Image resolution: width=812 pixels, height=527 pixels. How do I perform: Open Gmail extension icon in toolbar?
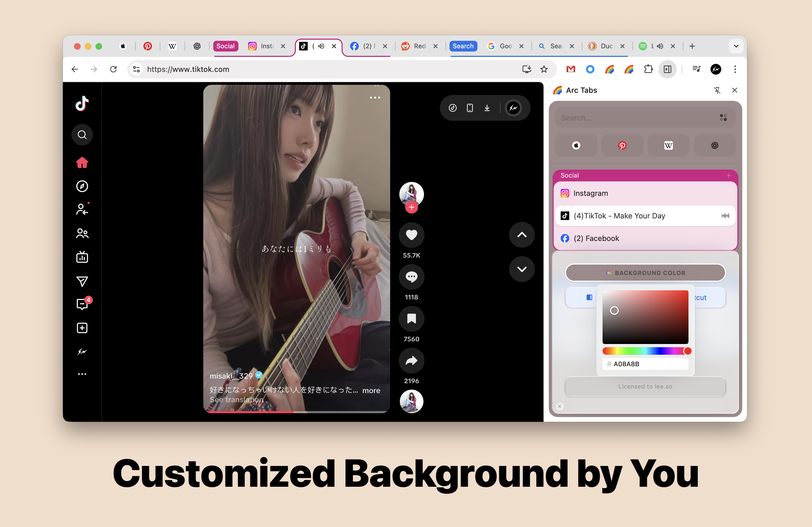[x=571, y=69]
